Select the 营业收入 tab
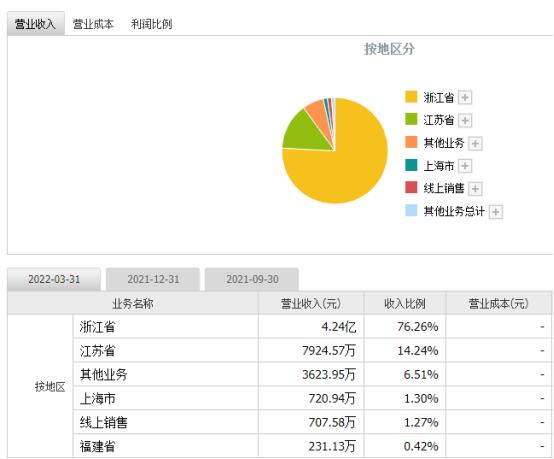Viewport: 554px width, 459px height. coord(36,24)
